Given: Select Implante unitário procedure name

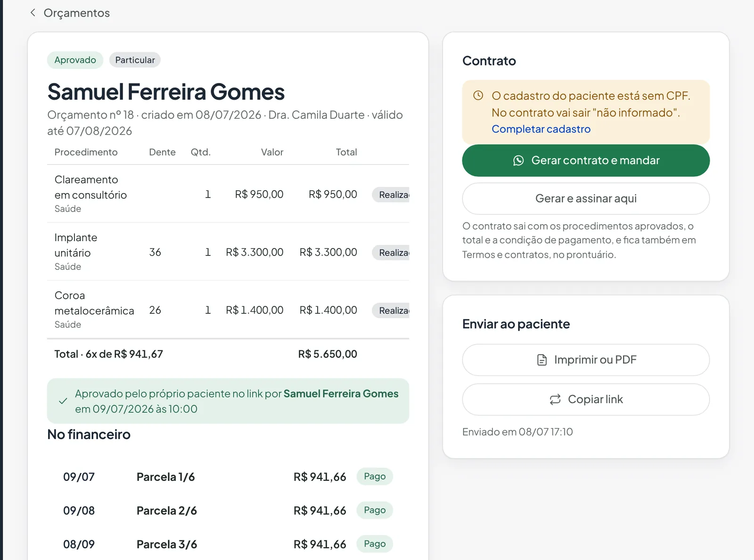Looking at the screenshot, I should click(x=76, y=245).
